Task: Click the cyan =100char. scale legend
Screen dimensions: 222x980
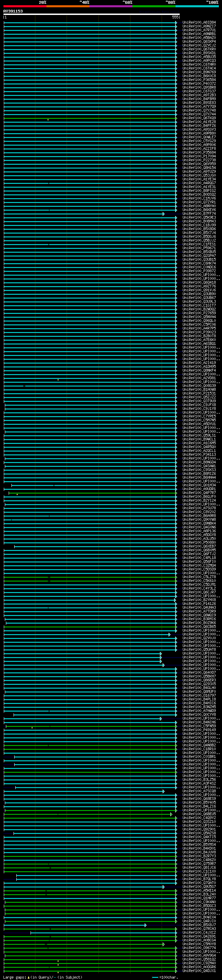Action: (165, 977)
